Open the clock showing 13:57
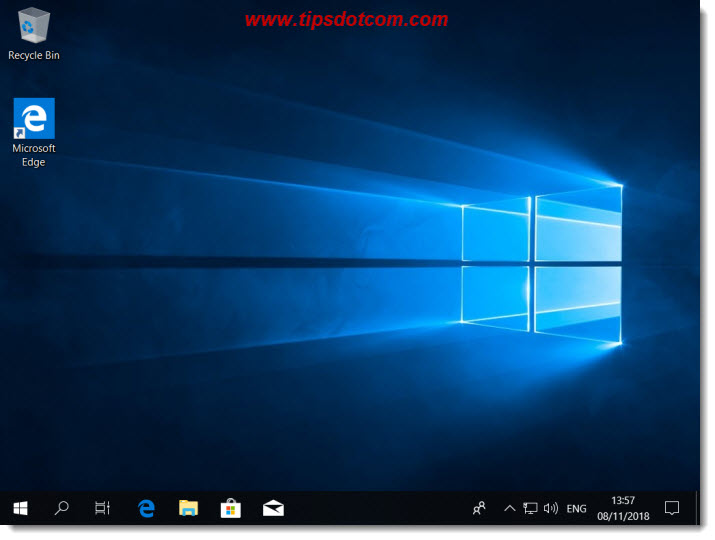This screenshot has height=540, width=715. click(623, 508)
